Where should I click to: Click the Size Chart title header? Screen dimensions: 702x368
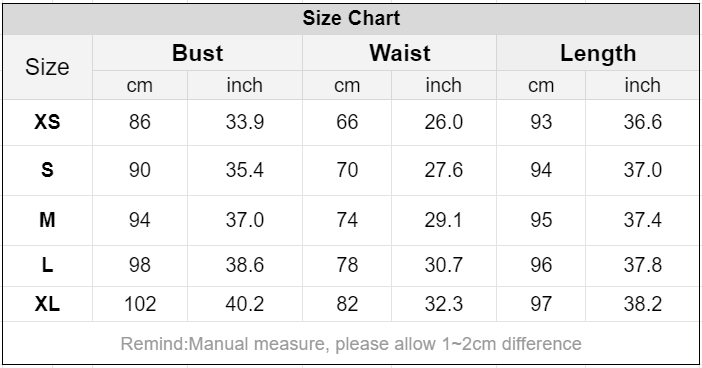point(351,18)
